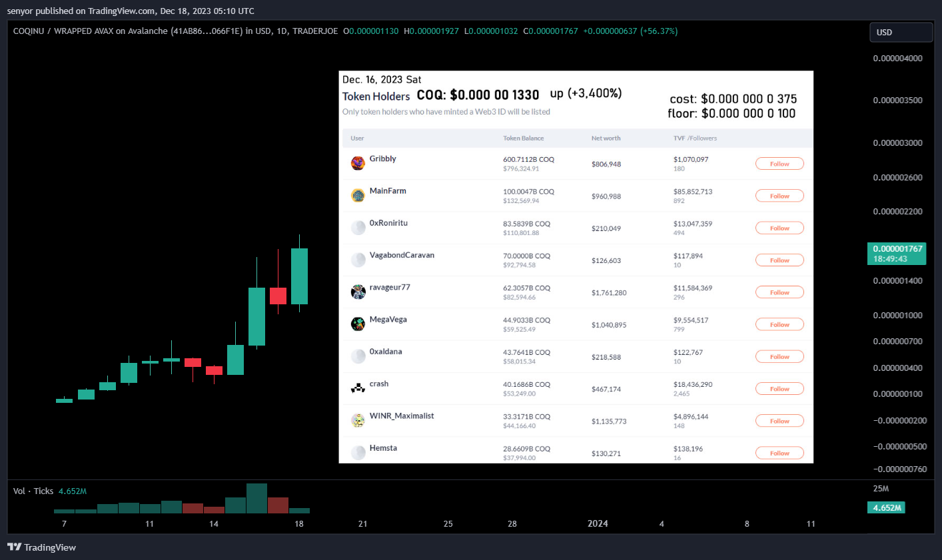Open WINR_Maximalist's profile name link
The image size is (942, 560).
pyautogui.click(x=402, y=416)
